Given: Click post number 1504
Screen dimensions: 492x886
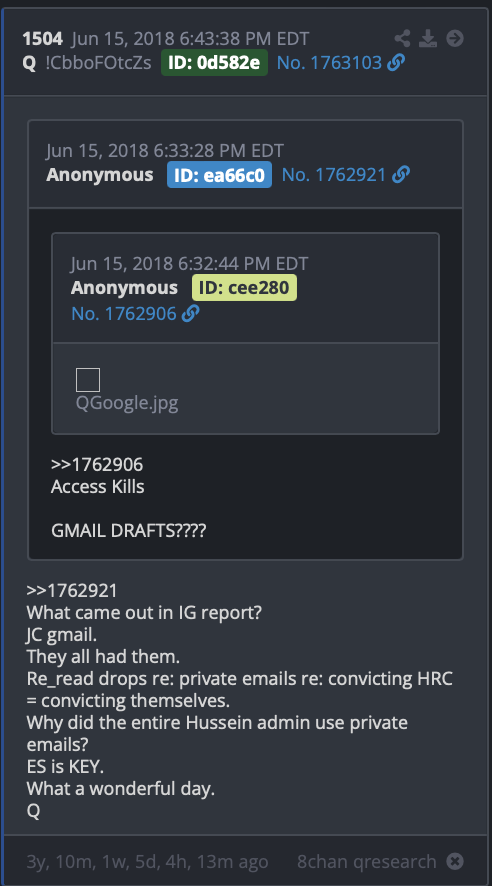Looking at the screenshot, I should tap(42, 39).
